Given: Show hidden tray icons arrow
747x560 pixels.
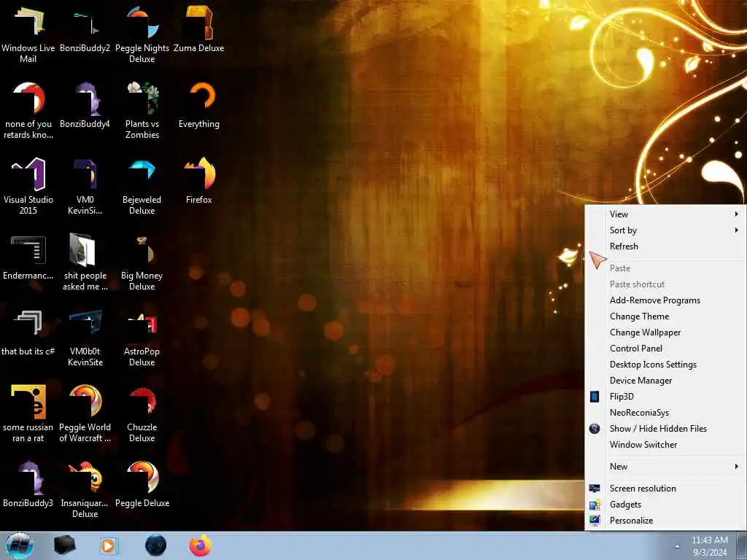Looking at the screenshot, I should coord(677,546).
